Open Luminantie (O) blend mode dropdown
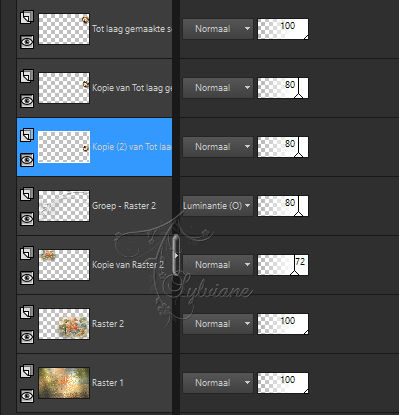Image resolution: width=399 pixels, height=415 pixels. point(218,206)
